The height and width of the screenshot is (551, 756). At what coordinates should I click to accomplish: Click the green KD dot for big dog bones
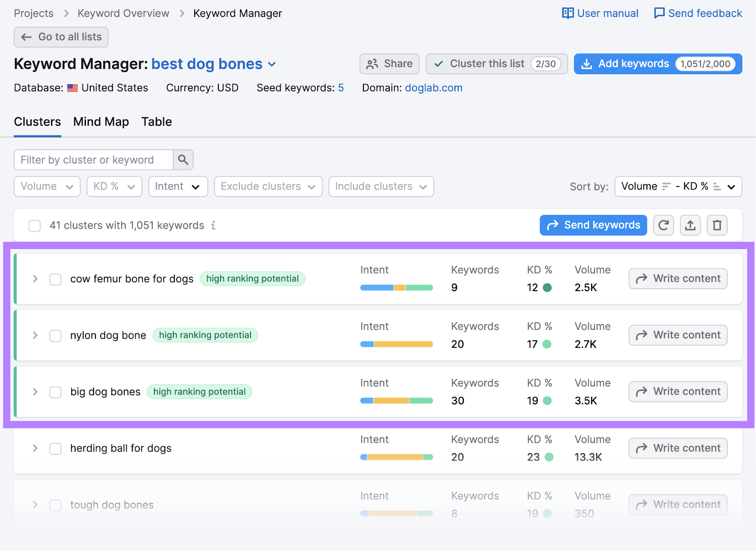point(547,401)
